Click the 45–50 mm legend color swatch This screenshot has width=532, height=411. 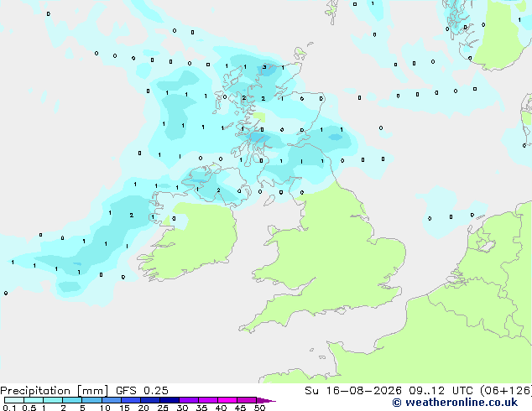click(247, 400)
